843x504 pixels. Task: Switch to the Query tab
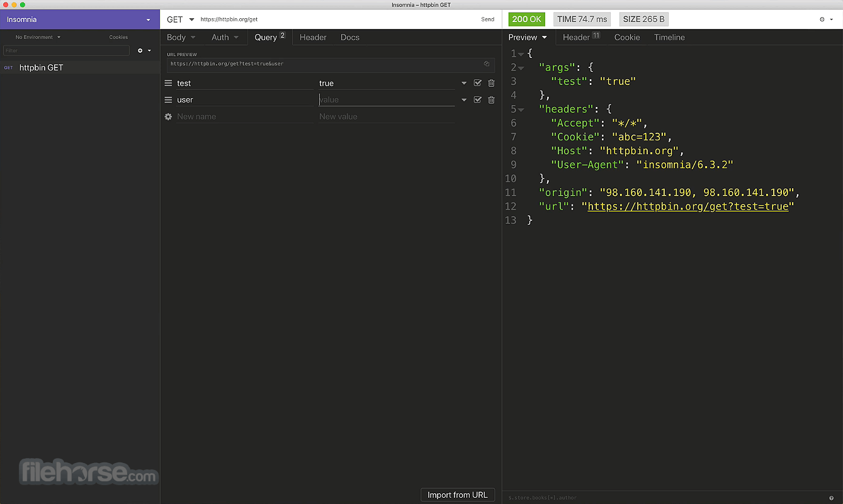point(270,37)
